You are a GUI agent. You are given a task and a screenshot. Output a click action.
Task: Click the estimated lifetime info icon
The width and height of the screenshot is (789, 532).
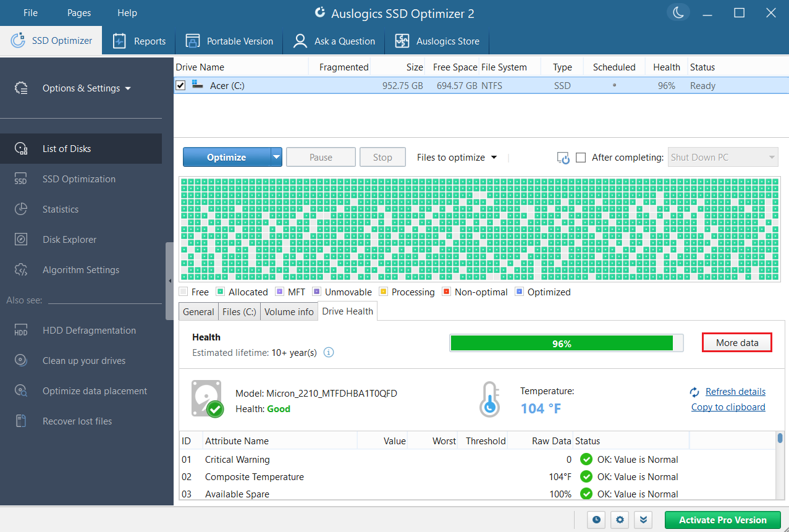[x=329, y=353]
